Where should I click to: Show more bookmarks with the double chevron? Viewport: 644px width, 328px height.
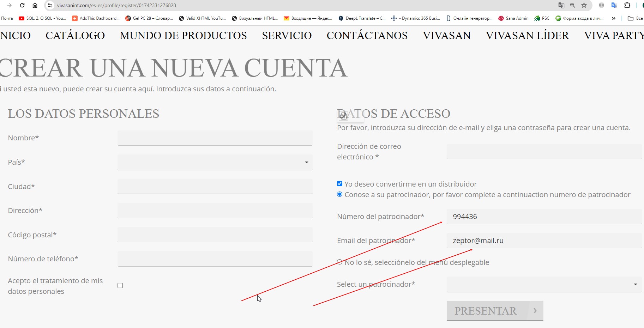click(x=614, y=18)
